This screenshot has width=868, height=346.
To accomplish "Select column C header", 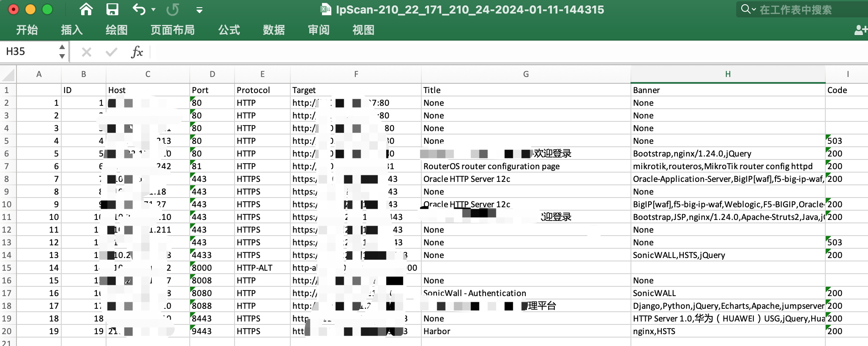I will coord(148,74).
